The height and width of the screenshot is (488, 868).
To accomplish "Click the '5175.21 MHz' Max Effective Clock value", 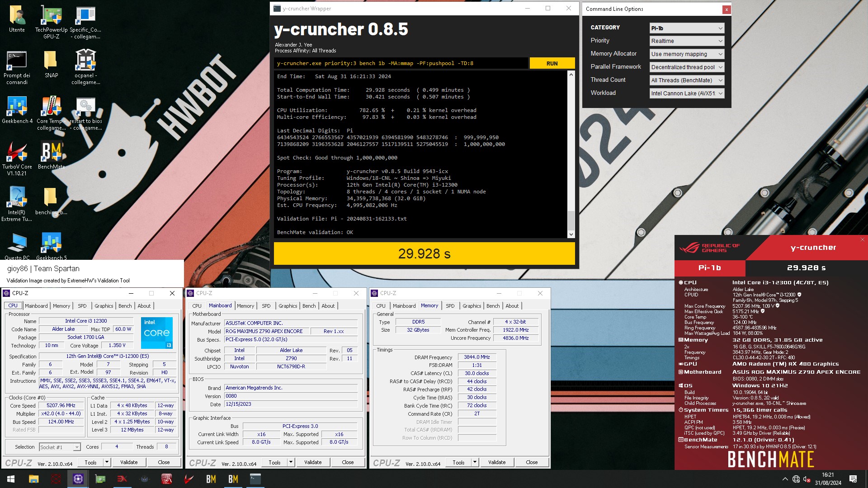I will [x=745, y=311].
